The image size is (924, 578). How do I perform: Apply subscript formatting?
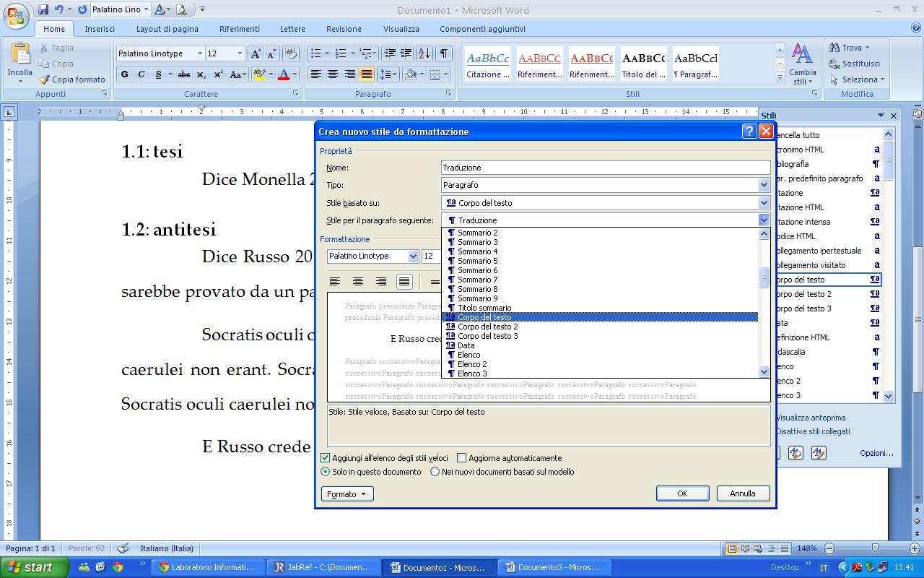tap(201, 74)
